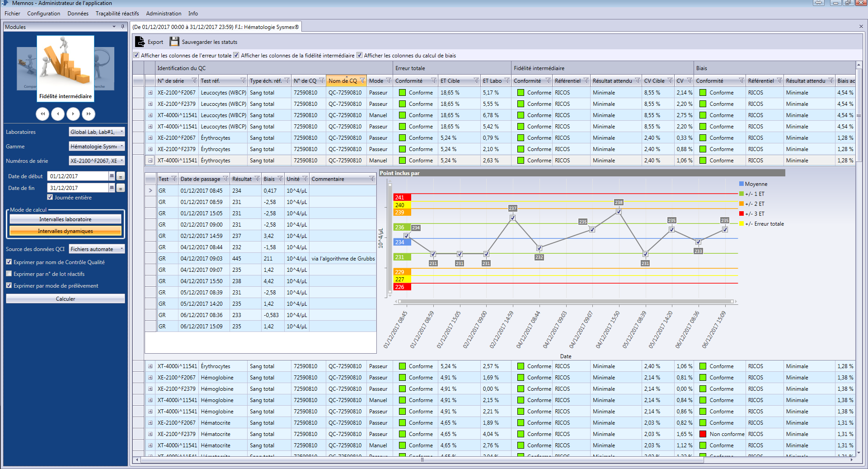Image resolution: width=868 pixels, height=469 pixels.
Task: Click the Export icon
Action: (x=140, y=42)
